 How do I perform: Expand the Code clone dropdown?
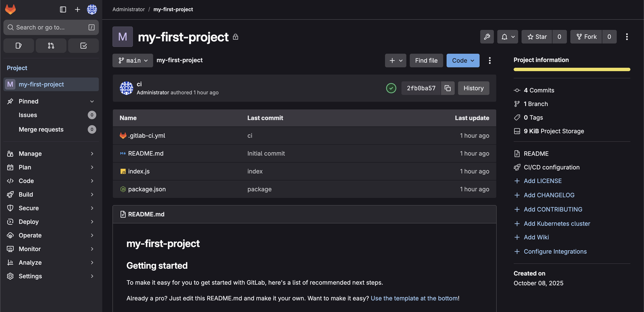462,60
